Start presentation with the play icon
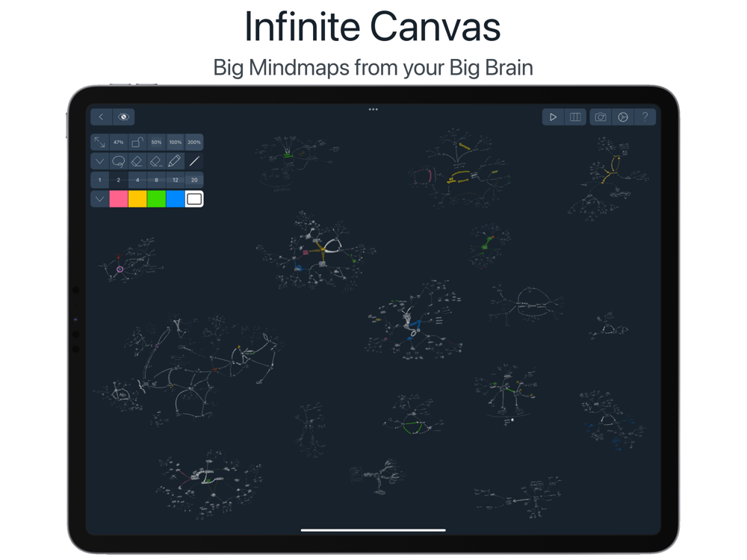 [x=553, y=116]
